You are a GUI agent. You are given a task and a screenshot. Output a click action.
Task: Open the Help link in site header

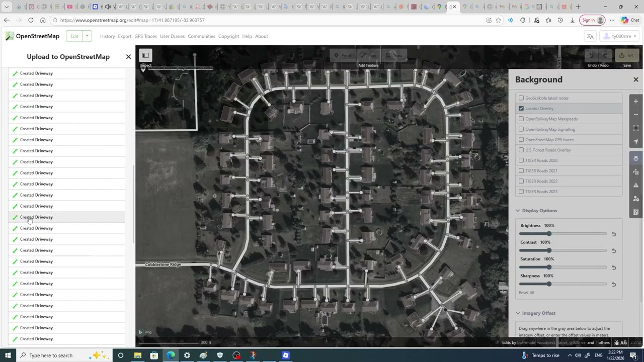[x=247, y=36]
